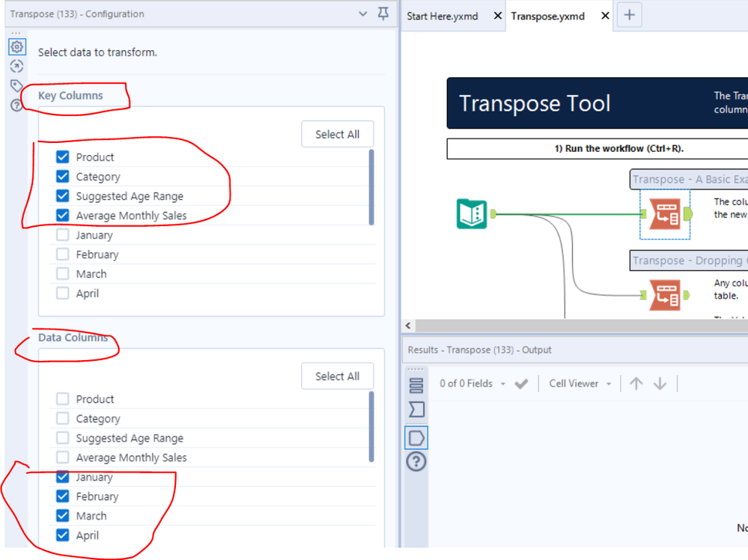The height and width of the screenshot is (560, 748).
Task: Check April in Key Columns
Action: click(62, 293)
